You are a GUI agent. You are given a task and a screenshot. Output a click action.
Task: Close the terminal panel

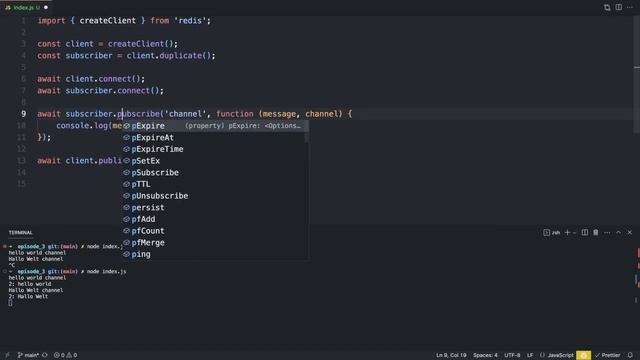(630, 233)
